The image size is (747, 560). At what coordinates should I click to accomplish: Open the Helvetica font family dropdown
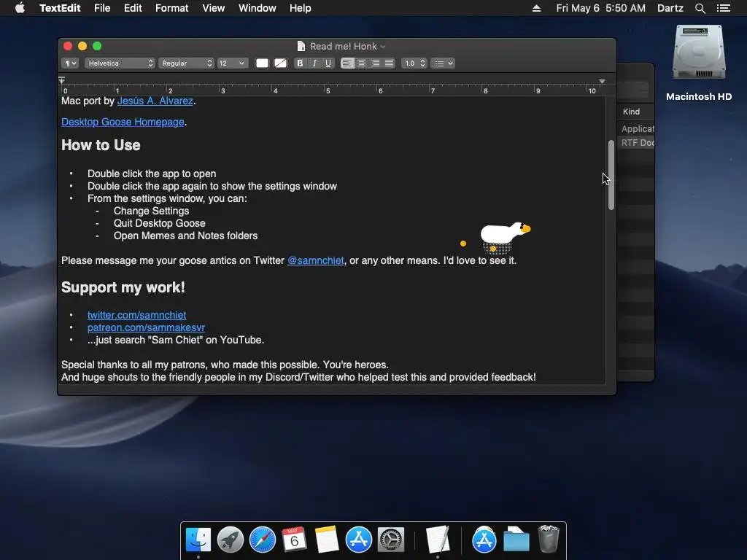click(x=120, y=63)
